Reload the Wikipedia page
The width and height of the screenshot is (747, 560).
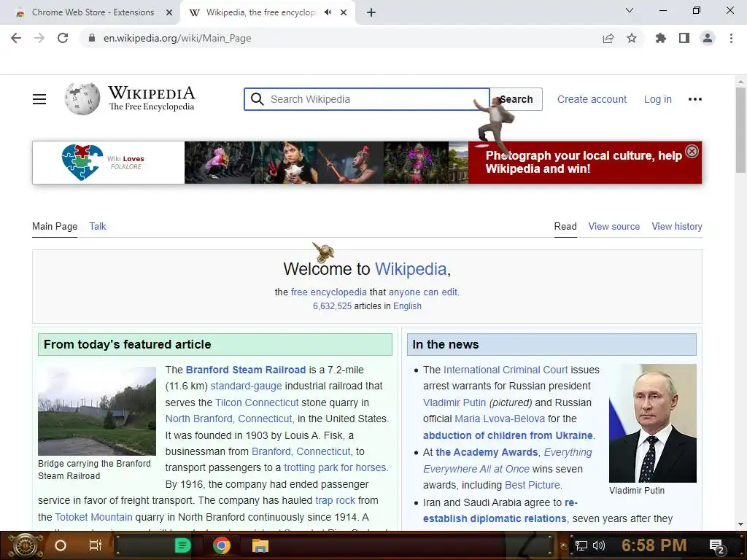point(63,38)
